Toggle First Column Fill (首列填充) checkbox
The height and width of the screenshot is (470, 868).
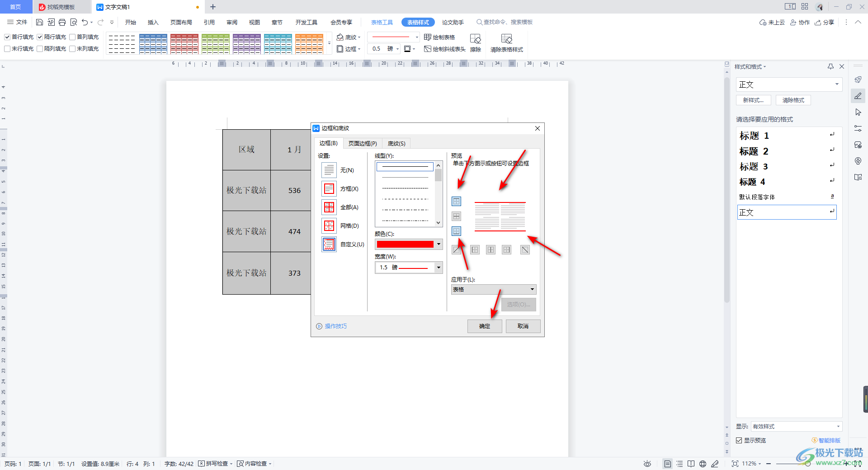point(72,37)
